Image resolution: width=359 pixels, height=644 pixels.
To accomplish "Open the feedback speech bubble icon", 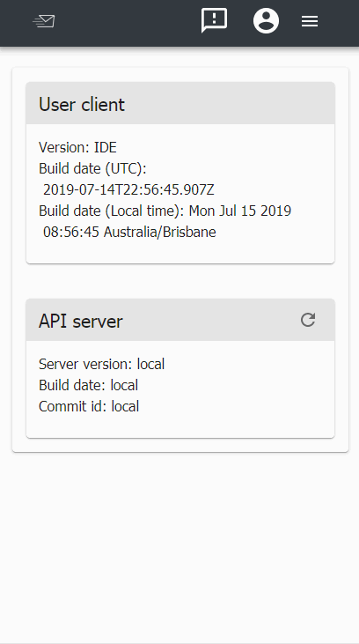I will [x=214, y=20].
